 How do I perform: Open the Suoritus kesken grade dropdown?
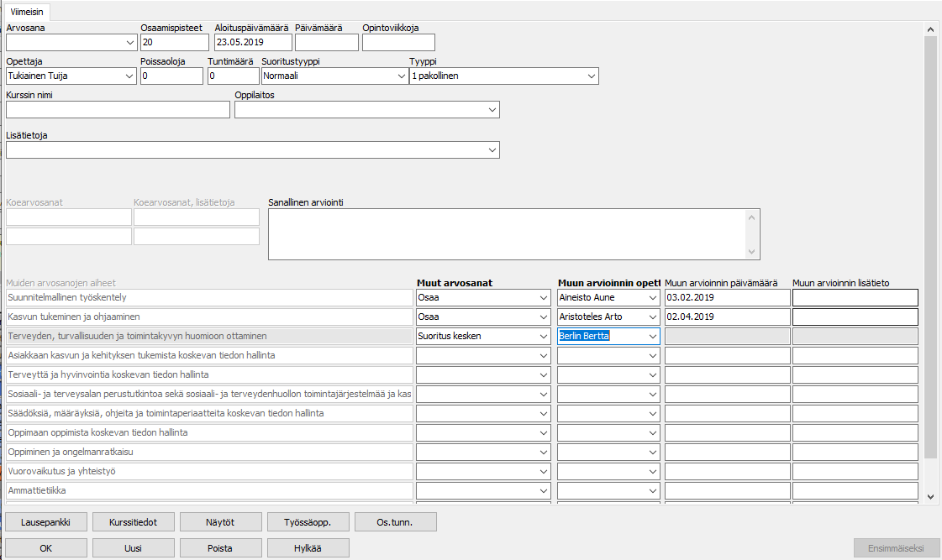pyautogui.click(x=544, y=336)
